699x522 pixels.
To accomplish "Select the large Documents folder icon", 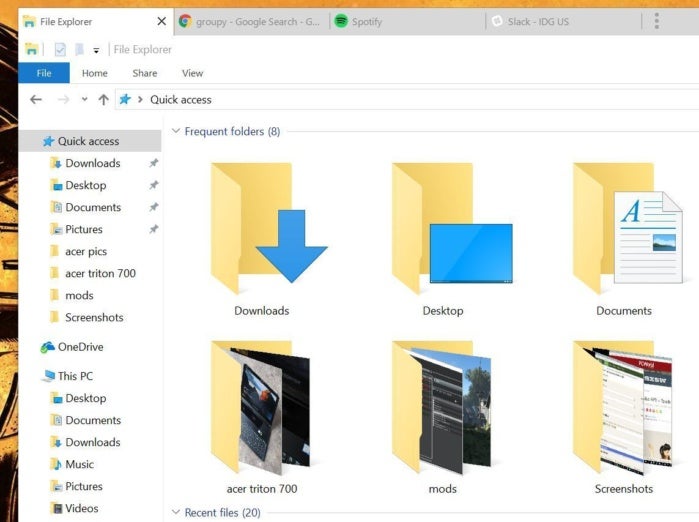I will (628, 228).
